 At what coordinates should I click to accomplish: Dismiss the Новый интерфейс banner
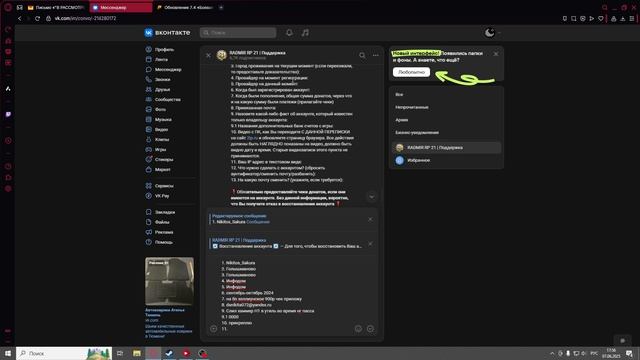click(x=496, y=54)
